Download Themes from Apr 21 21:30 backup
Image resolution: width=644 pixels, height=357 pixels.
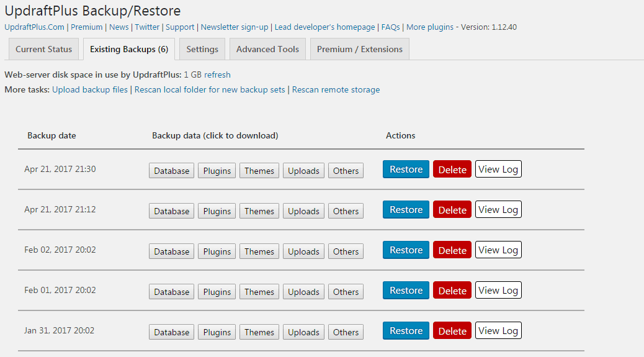tap(259, 171)
